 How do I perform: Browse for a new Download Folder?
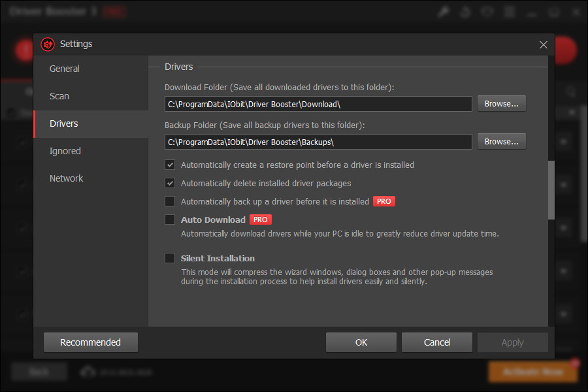click(501, 103)
